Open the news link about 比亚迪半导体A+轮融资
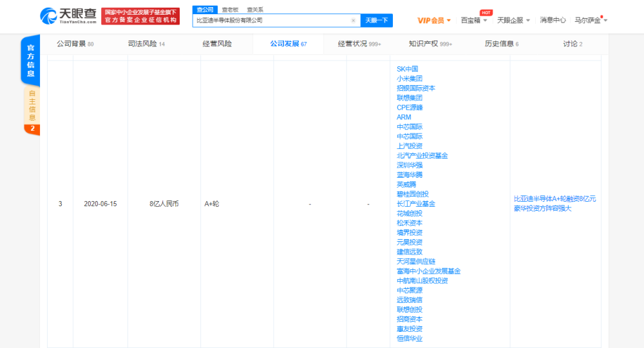This screenshot has height=348, width=644. (554, 204)
